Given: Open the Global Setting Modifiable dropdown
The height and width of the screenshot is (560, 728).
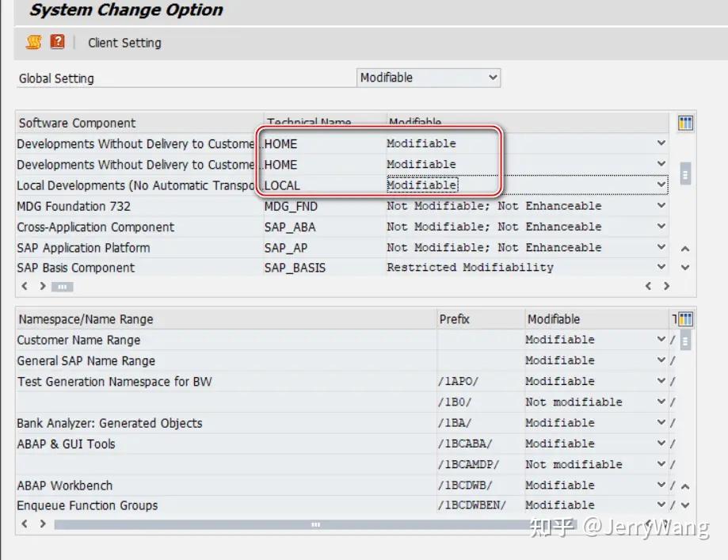Looking at the screenshot, I should pyautogui.click(x=494, y=78).
